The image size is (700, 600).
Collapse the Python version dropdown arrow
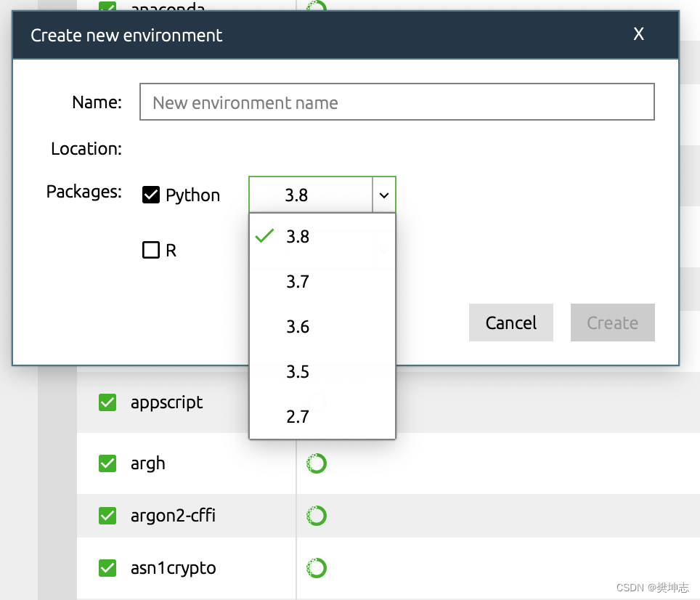[x=384, y=195]
